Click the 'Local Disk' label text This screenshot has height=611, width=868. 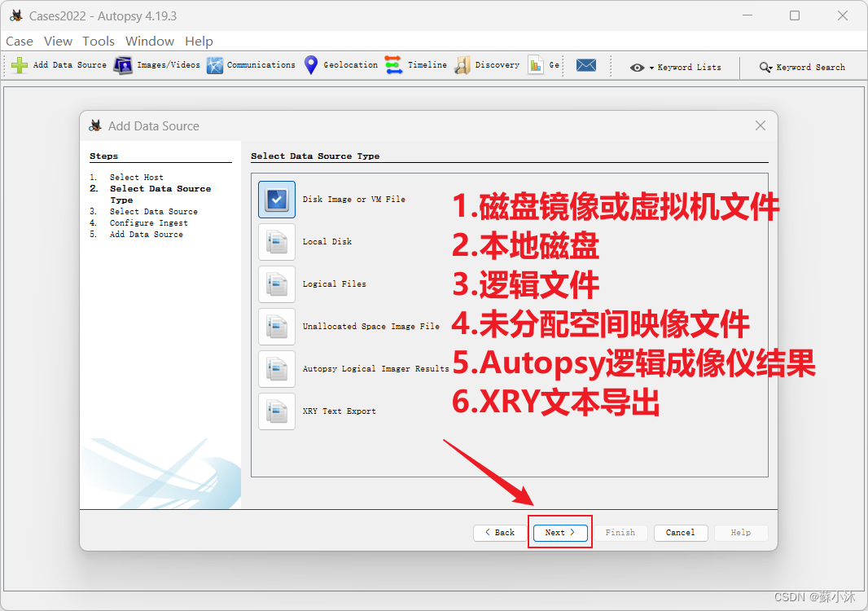click(x=327, y=241)
